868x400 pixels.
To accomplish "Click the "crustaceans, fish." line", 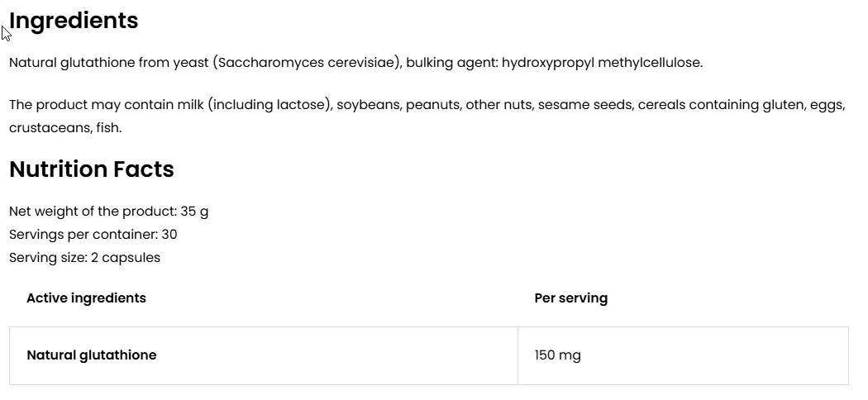I will (x=65, y=128).
